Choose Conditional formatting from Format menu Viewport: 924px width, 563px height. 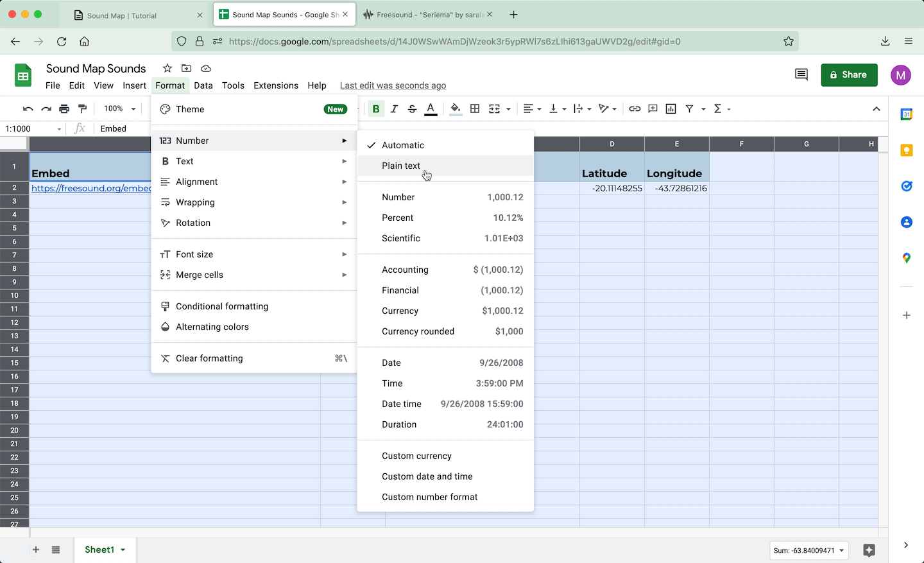[222, 306]
